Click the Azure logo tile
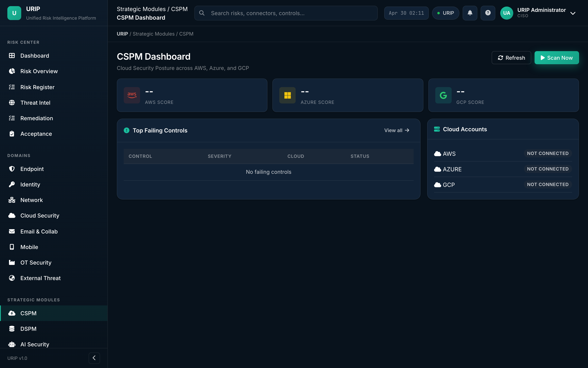588x368 pixels. pos(287,95)
